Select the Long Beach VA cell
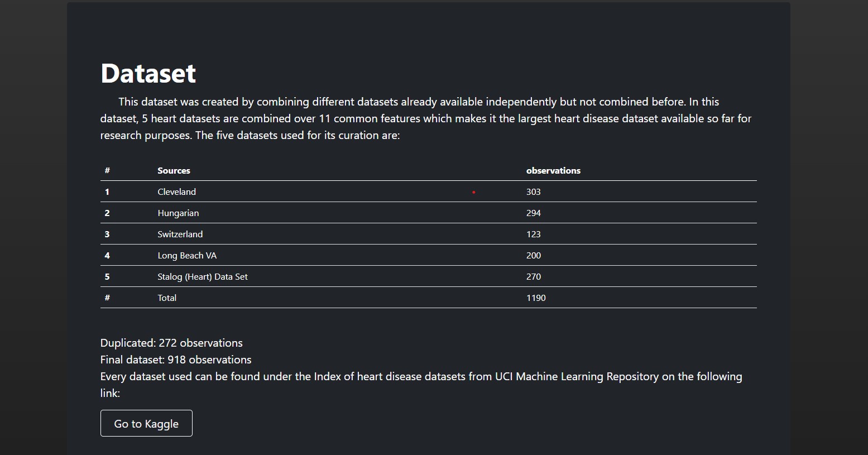 point(187,256)
